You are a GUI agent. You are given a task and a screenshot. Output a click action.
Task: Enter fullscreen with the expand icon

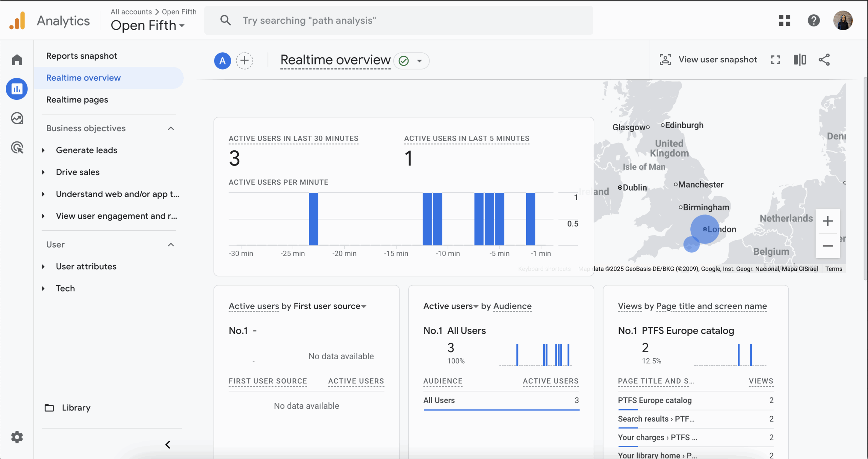(x=775, y=60)
